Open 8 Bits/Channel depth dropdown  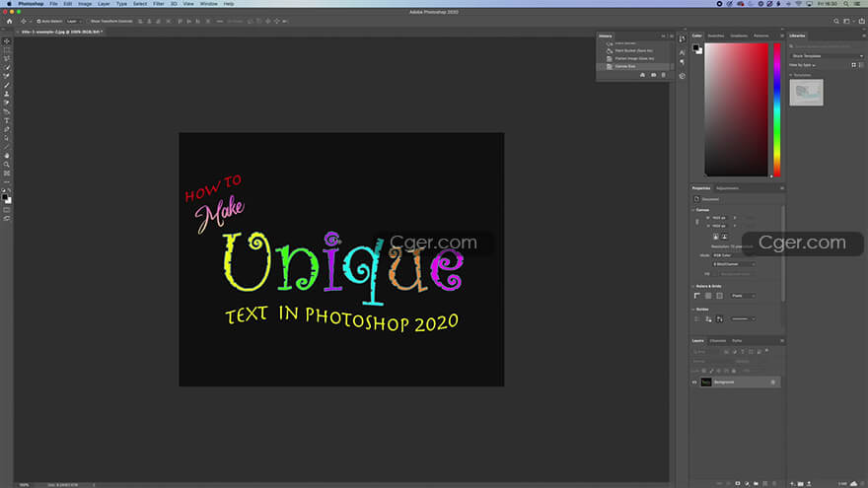[734, 264]
